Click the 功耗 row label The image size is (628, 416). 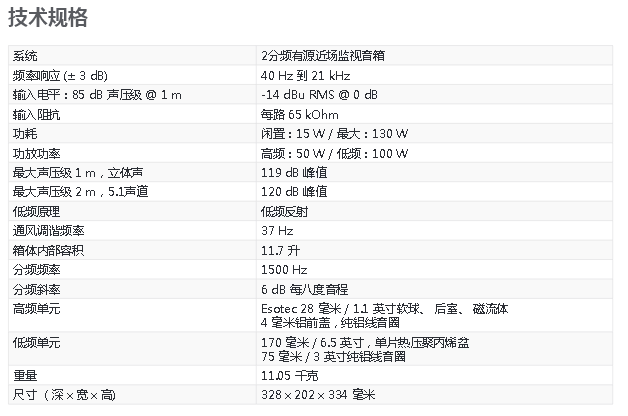pos(25,133)
